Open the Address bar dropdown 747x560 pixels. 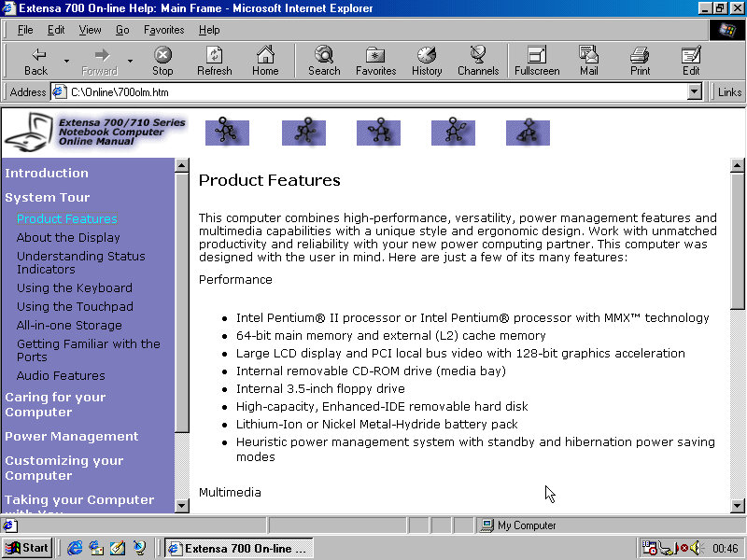693,91
